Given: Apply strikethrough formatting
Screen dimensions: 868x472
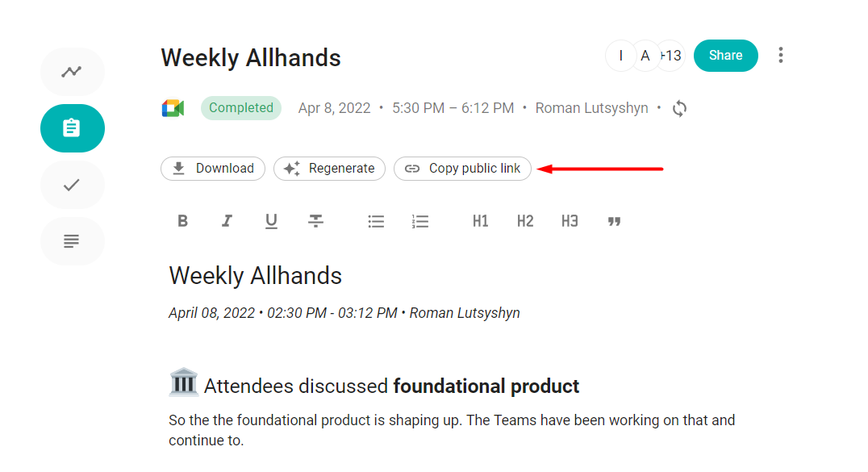Looking at the screenshot, I should (x=315, y=221).
